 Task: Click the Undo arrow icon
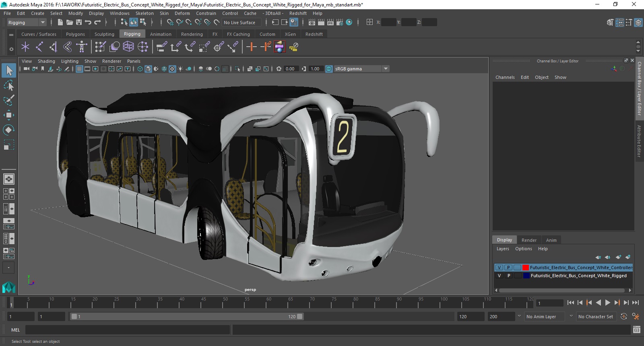(88, 23)
